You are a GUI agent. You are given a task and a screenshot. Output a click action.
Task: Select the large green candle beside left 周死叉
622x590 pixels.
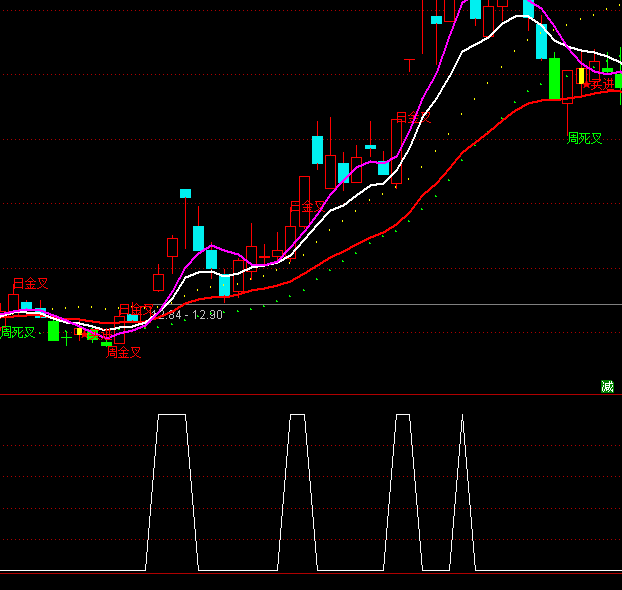click(53, 330)
